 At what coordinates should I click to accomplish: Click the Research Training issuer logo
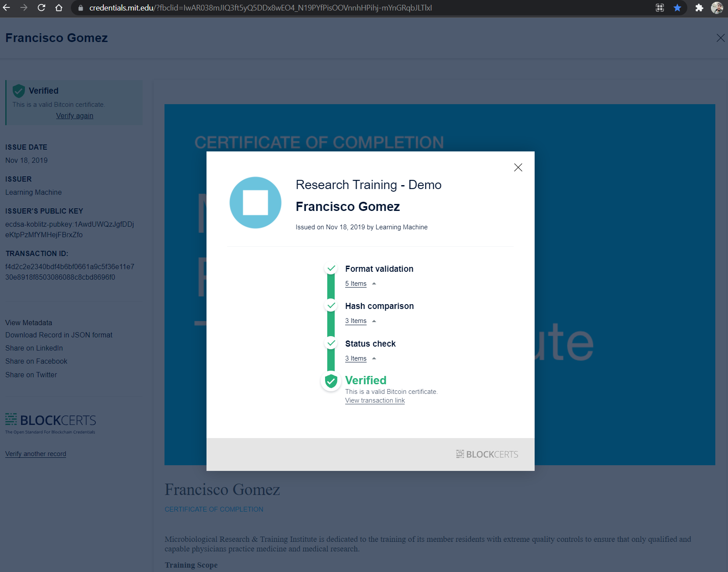(x=255, y=203)
